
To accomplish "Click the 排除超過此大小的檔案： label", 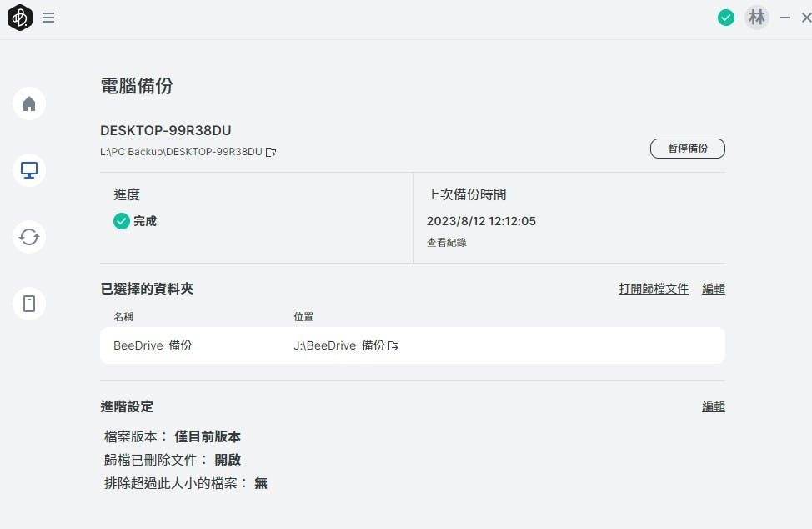I will [176, 483].
